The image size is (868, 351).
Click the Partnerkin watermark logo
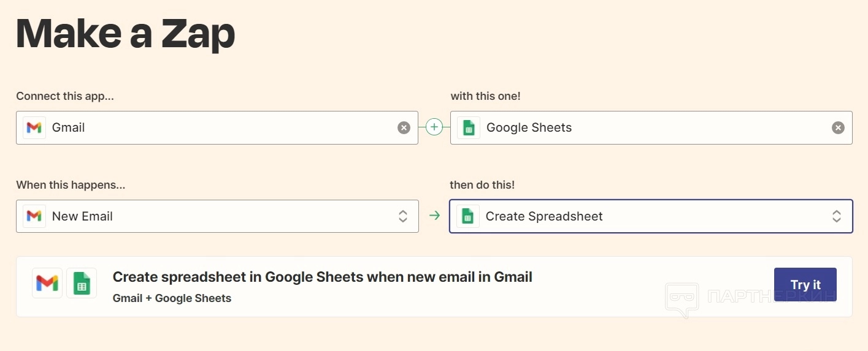[x=682, y=299]
